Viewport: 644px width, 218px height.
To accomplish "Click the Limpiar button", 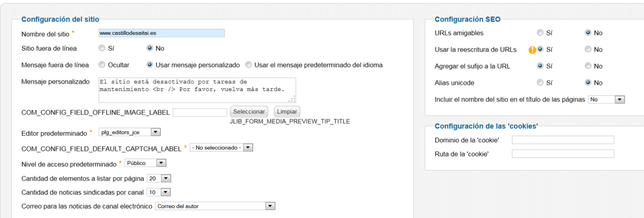I will [x=287, y=112].
